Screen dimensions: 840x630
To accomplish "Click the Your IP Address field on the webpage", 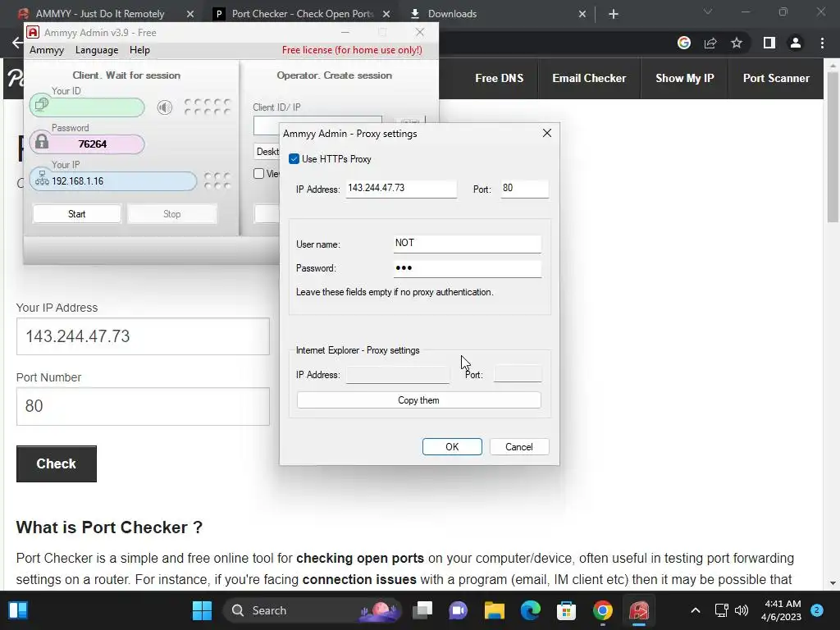I will click(x=143, y=336).
